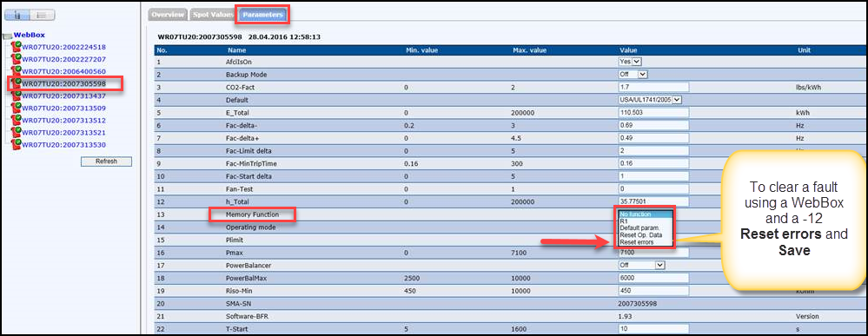868x336 pixels.
Task: Click the Fac-delta- value field 0.69
Action: [653, 125]
